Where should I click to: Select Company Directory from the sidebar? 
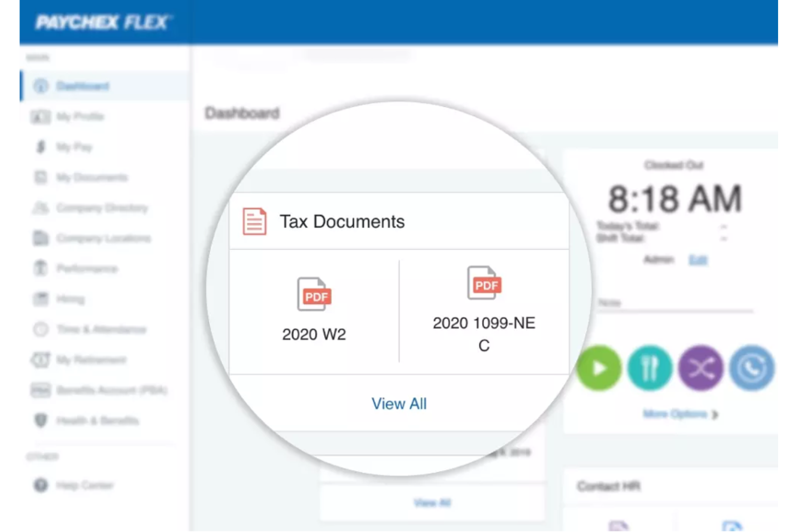[102, 208]
